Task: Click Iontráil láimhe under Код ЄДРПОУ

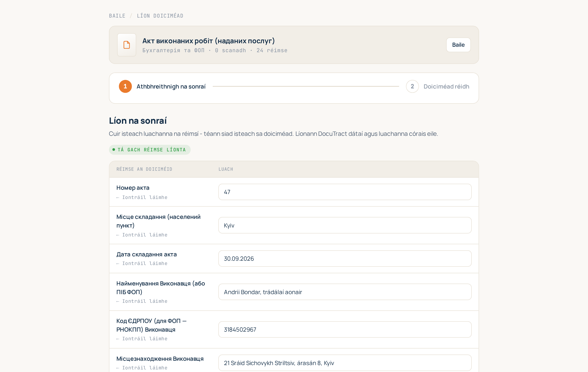Action: click(x=142, y=339)
